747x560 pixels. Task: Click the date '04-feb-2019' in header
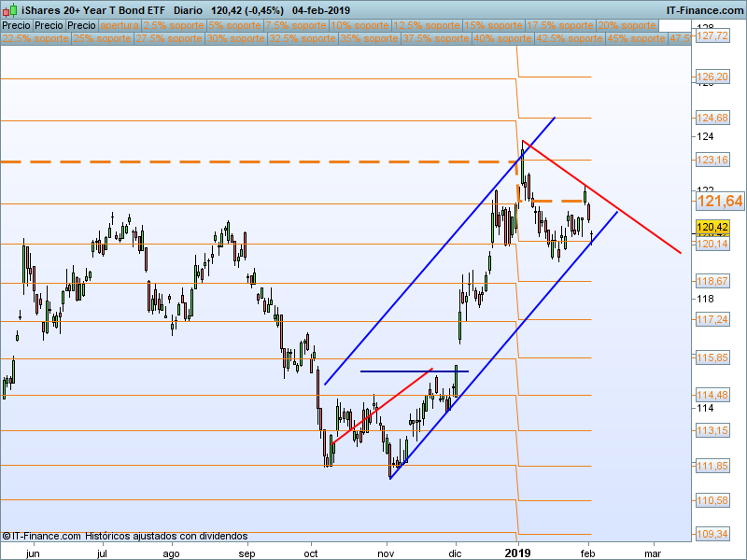pos(321,10)
